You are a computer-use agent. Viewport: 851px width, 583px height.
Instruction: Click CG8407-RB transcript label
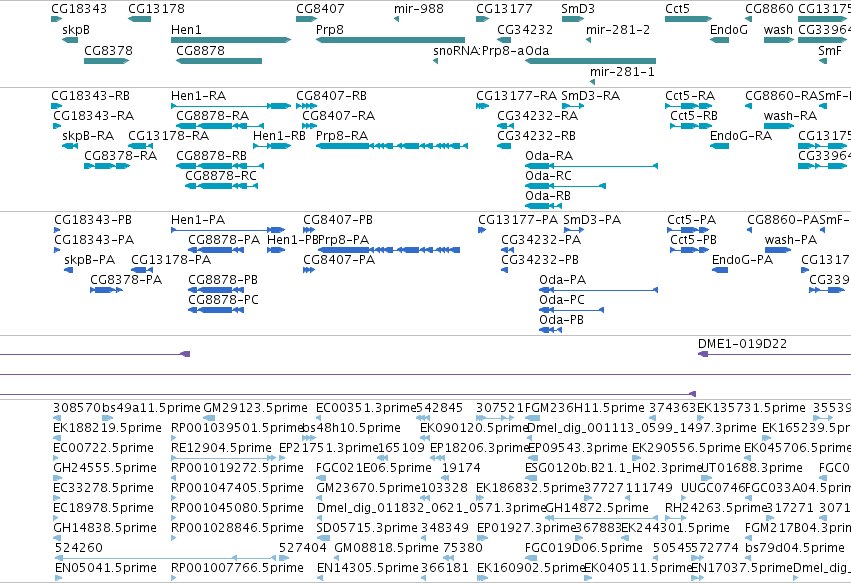coord(331,96)
